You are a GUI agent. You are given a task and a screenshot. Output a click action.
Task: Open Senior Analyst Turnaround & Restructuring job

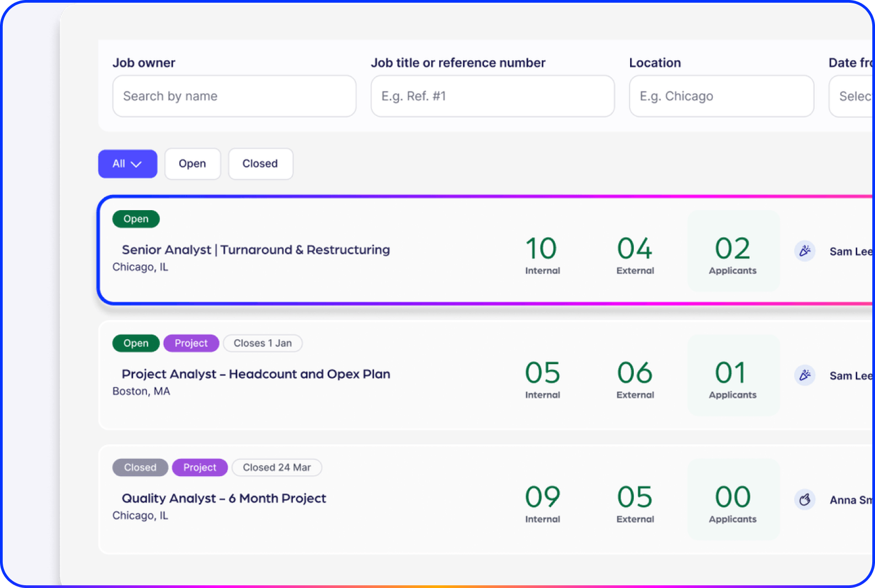tap(255, 250)
